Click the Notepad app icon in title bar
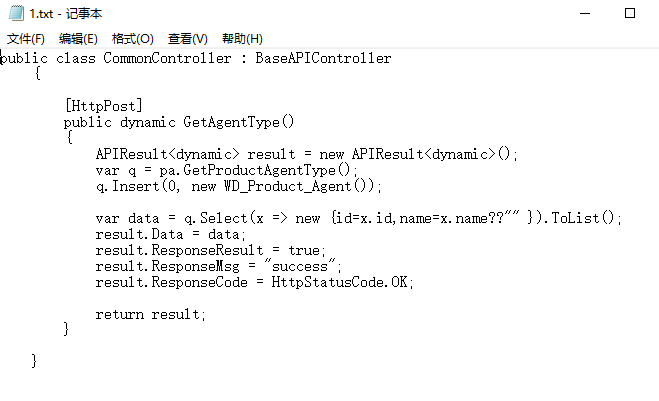The width and height of the screenshot is (659, 401). coord(16,13)
